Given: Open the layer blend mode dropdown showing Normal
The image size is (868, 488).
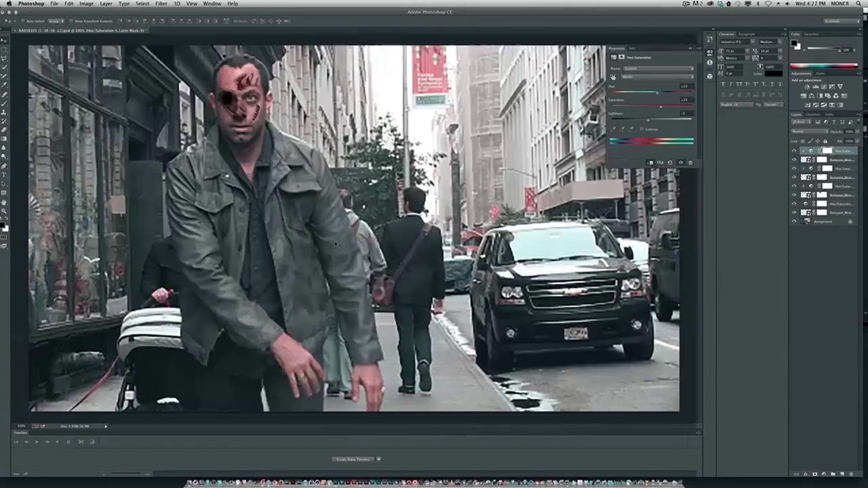Looking at the screenshot, I should tap(809, 132).
